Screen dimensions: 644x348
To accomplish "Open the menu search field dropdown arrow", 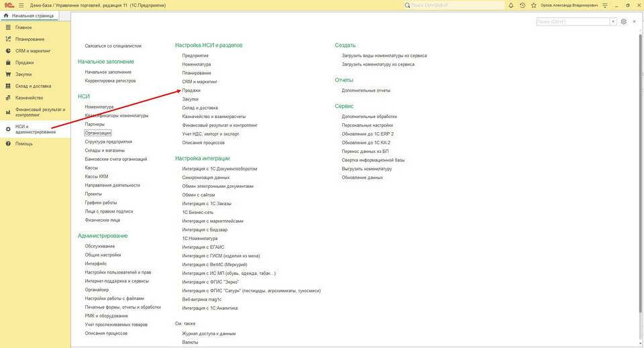I will [613, 21].
